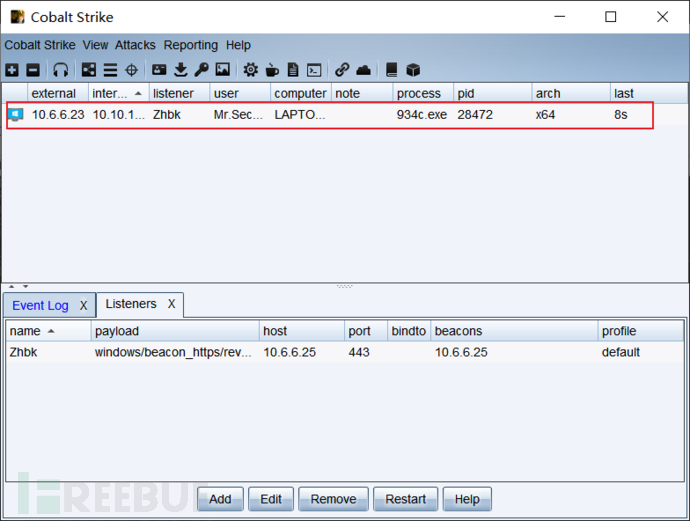Screen dimensions: 690x521
Task: Open credentials ID card icon
Action: [159, 70]
